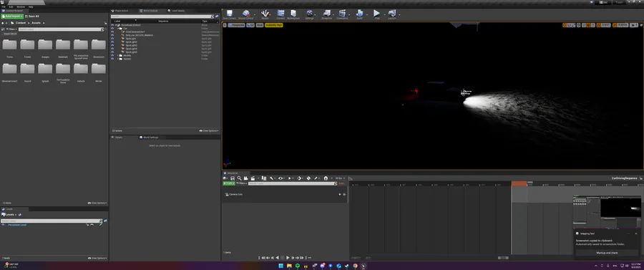Open Content Browser Filters dropdown
This screenshot has width=644, height=270.
click(11, 29)
